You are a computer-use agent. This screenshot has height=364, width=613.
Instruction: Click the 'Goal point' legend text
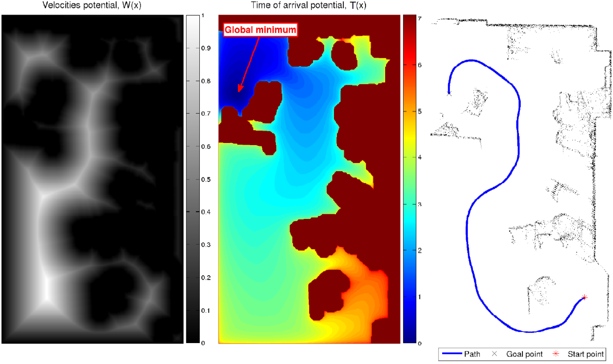(x=524, y=354)
